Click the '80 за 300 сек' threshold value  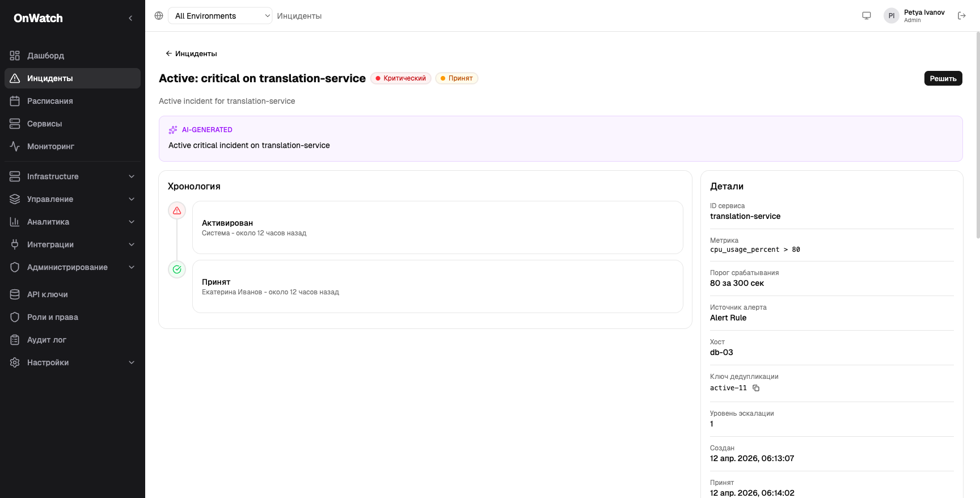pos(737,283)
